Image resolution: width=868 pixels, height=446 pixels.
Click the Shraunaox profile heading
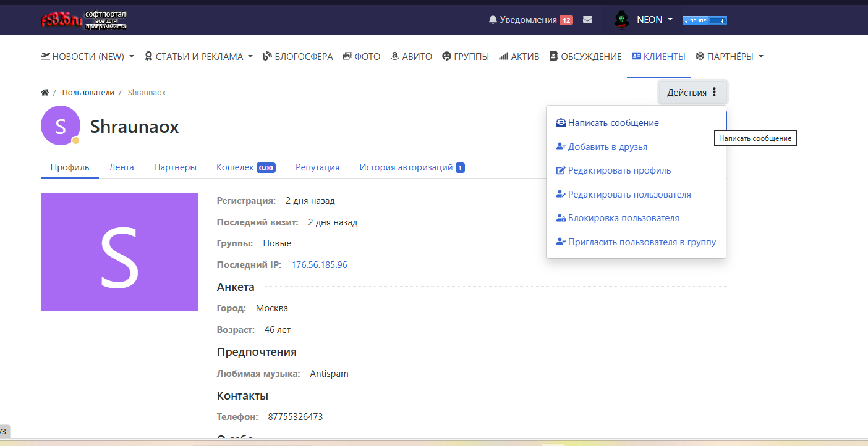[x=135, y=127]
